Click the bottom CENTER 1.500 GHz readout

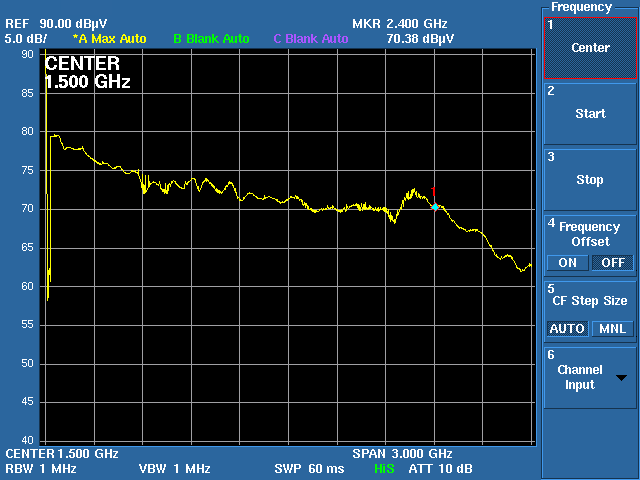click(x=62, y=454)
